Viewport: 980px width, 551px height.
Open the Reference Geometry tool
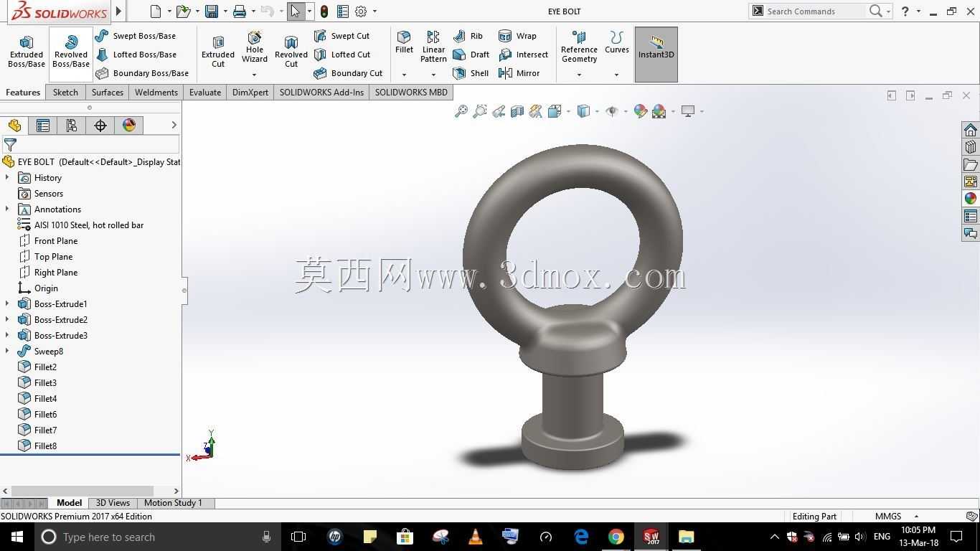tap(579, 47)
